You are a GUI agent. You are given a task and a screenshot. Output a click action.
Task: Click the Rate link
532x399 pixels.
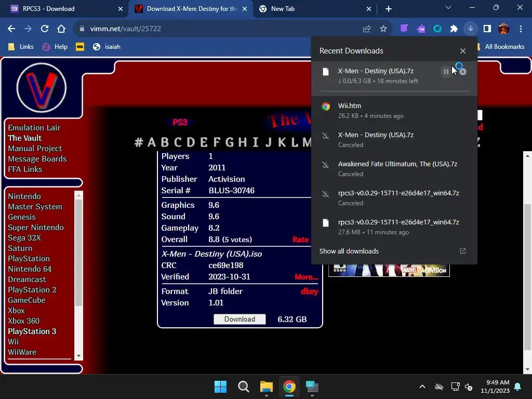(301, 240)
